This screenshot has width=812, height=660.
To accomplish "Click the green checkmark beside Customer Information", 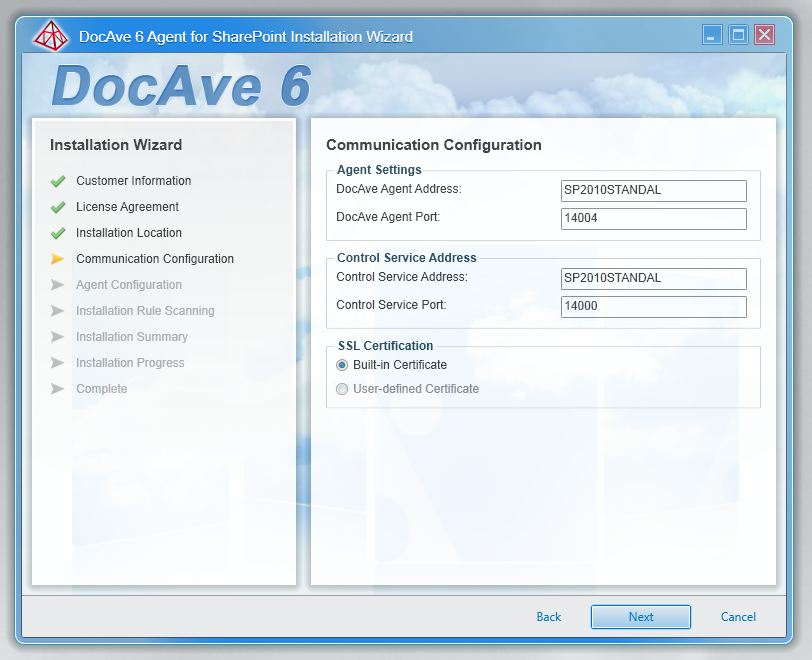I will (x=57, y=181).
